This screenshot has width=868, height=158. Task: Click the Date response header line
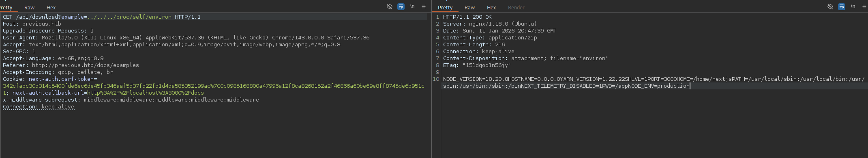coord(499,31)
